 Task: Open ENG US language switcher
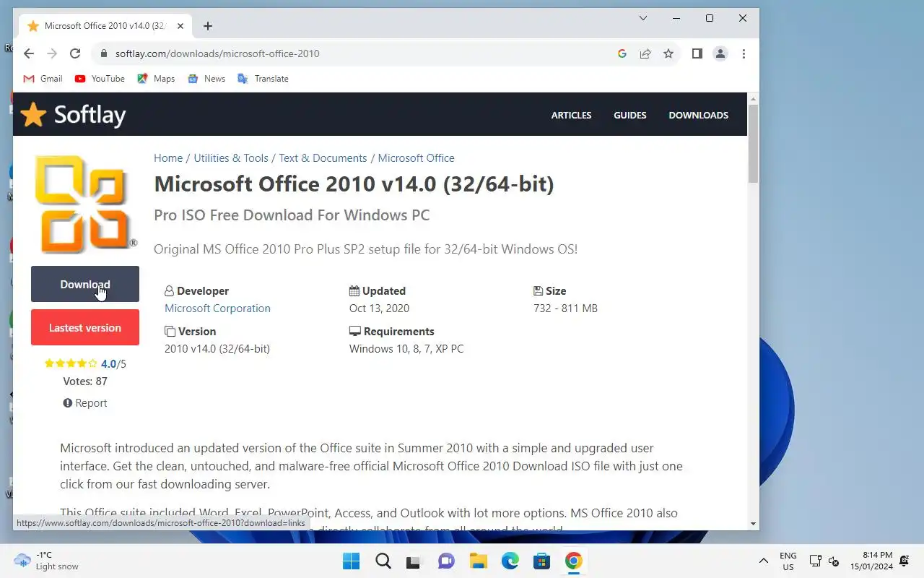788,561
